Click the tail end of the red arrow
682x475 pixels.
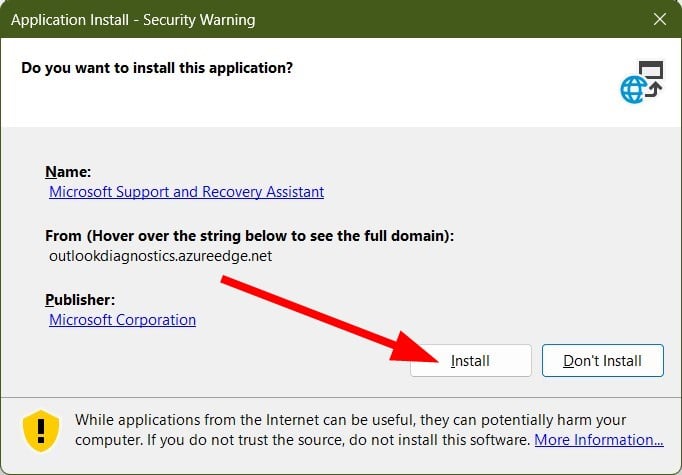pos(226,284)
